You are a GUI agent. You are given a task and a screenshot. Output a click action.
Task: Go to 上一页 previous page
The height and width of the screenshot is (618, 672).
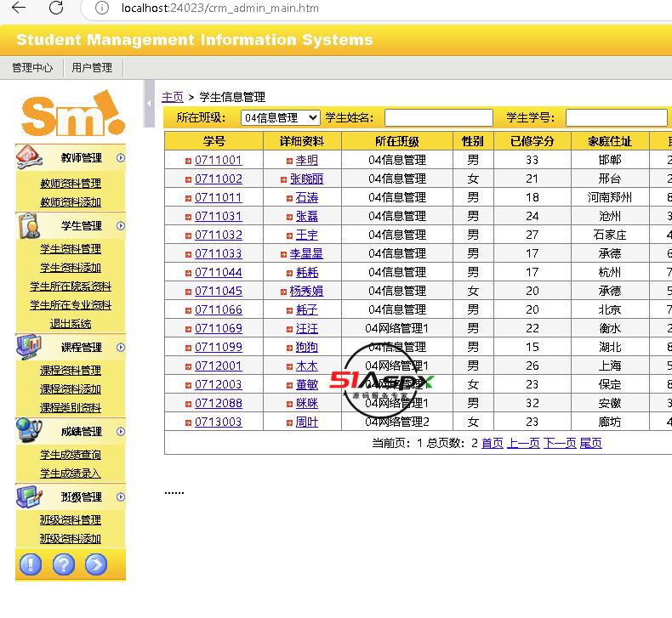click(523, 443)
